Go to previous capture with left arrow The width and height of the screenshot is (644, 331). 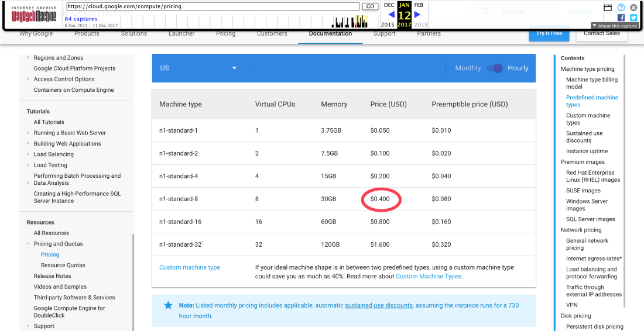(391, 15)
